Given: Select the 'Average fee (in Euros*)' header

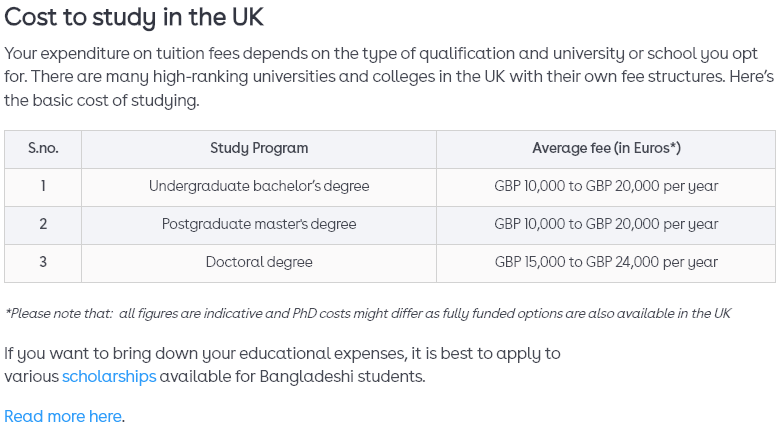Looking at the screenshot, I should click(x=606, y=148).
